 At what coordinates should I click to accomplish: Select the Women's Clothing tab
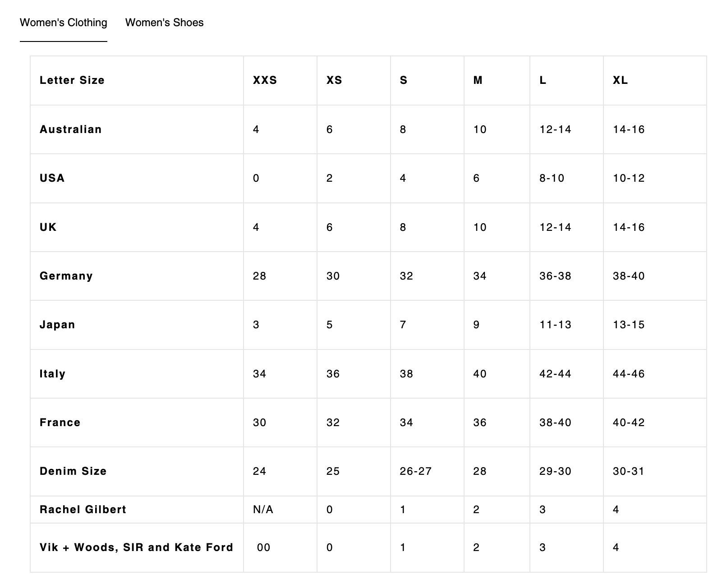64,23
